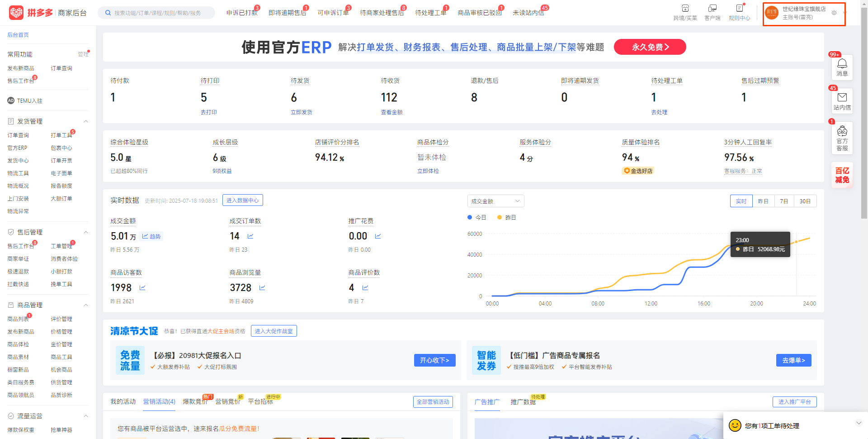Open the 跨境/买菜 icon in top bar
The height and width of the screenshot is (439, 868).
click(685, 9)
